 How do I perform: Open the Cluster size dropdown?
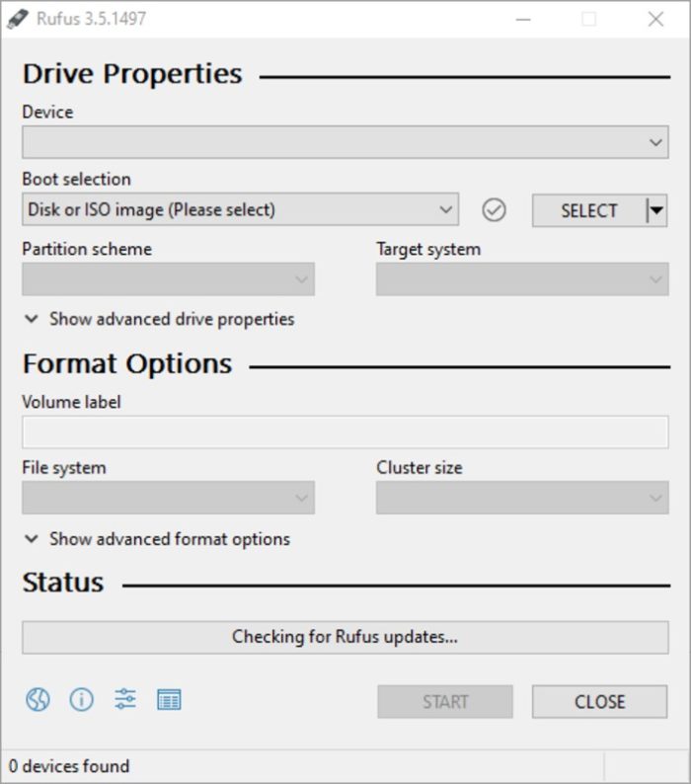coord(521,498)
